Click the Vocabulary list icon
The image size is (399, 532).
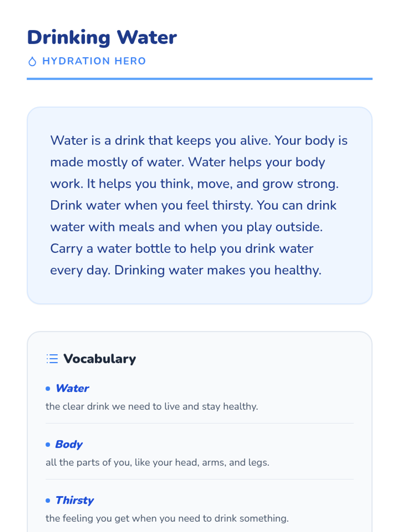(52, 359)
